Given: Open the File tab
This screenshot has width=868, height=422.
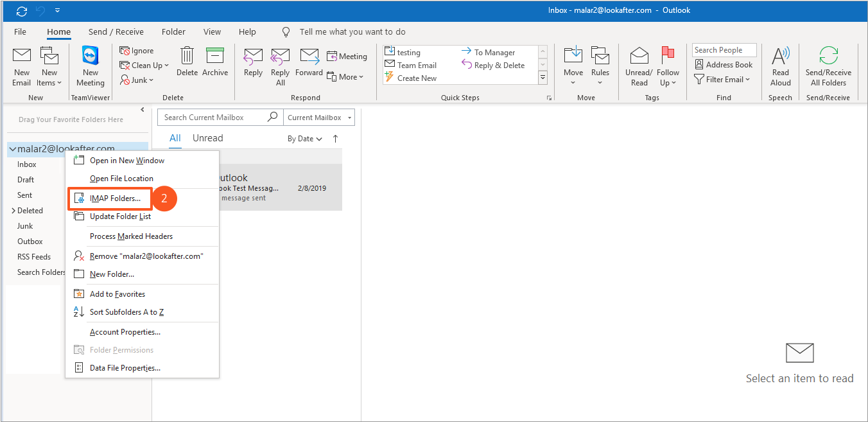Looking at the screenshot, I should click(x=20, y=31).
